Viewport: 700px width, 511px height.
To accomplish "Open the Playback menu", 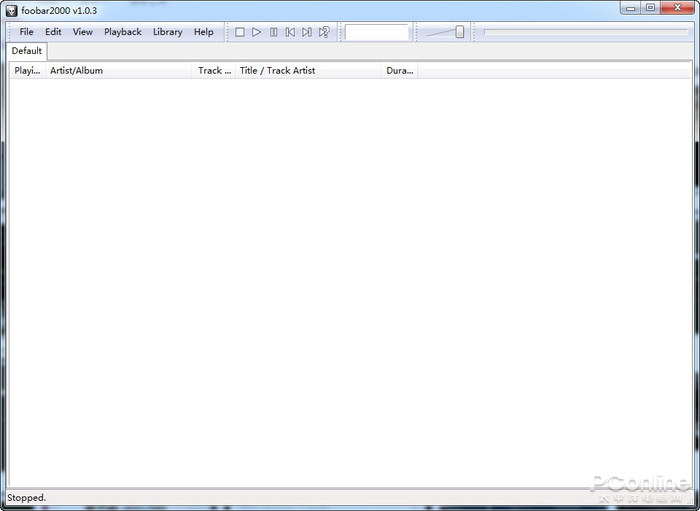I will (x=123, y=32).
